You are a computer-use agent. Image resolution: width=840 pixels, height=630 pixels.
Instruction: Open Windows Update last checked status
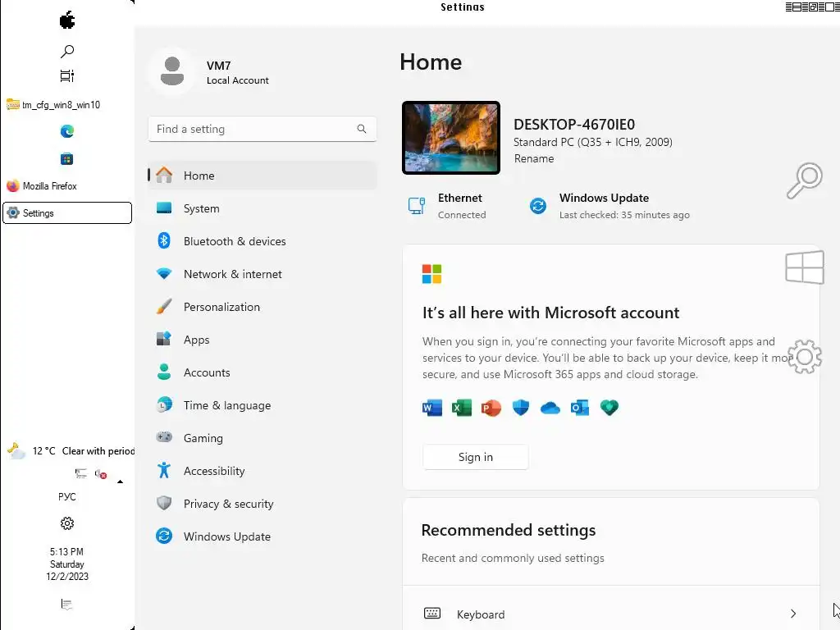609,206
